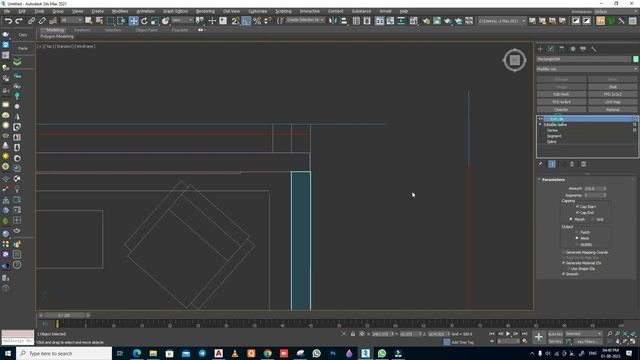Viewport: 640px width, 360px height.
Task: Select the Morph capping radio button
Action: pyautogui.click(x=571, y=220)
